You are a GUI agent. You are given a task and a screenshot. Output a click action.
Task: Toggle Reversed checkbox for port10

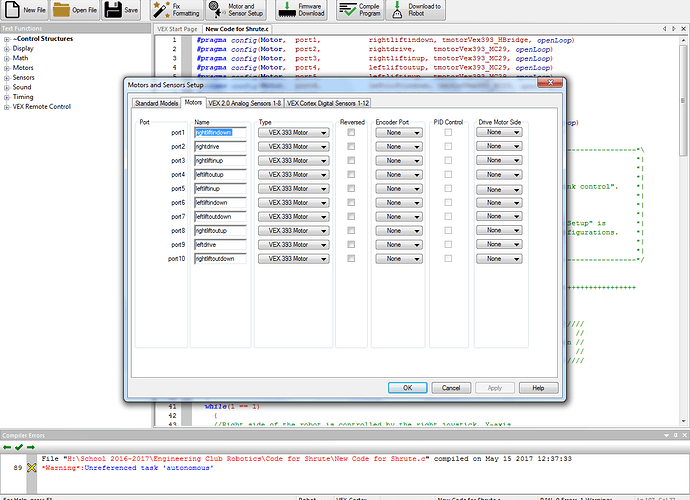tap(351, 258)
